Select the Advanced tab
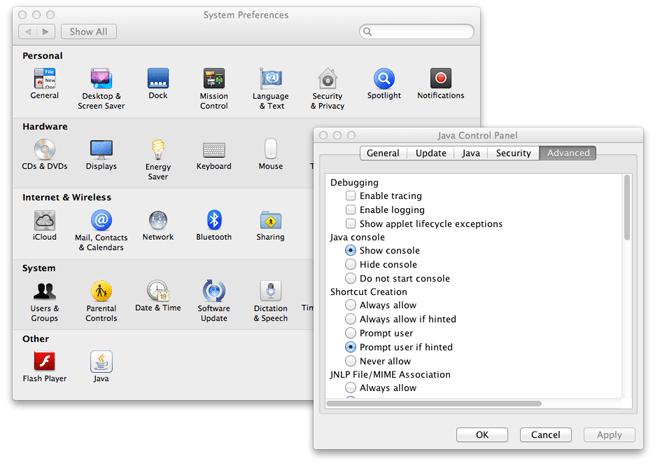Screen dimensions: 660x466 point(568,153)
